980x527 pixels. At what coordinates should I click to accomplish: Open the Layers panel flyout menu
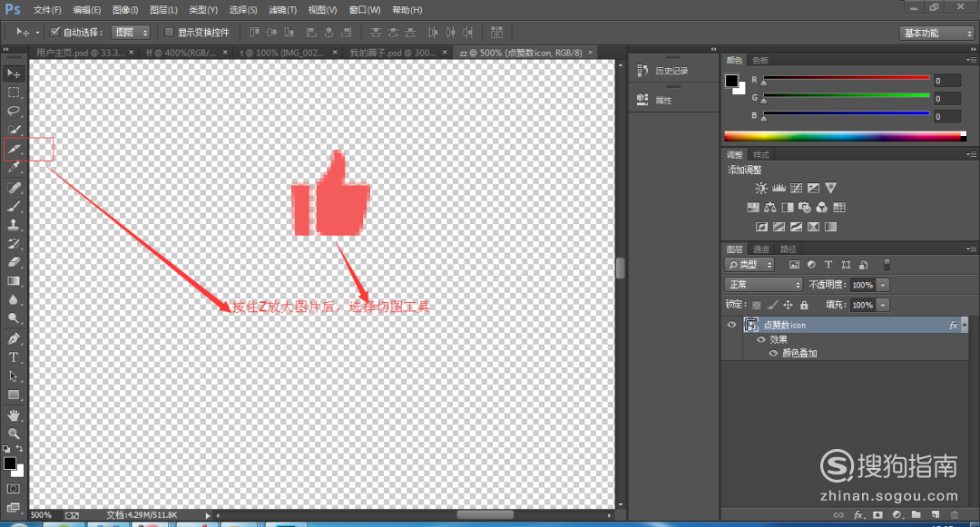pos(971,249)
